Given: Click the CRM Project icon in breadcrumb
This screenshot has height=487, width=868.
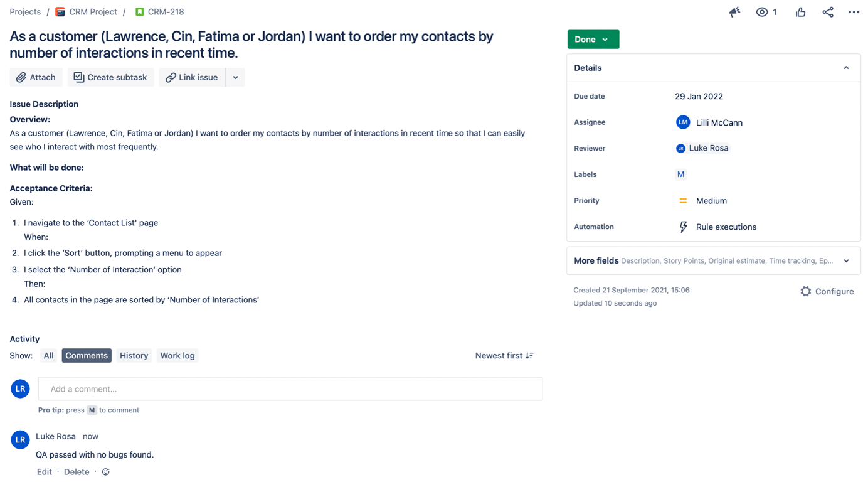Looking at the screenshot, I should [x=60, y=12].
